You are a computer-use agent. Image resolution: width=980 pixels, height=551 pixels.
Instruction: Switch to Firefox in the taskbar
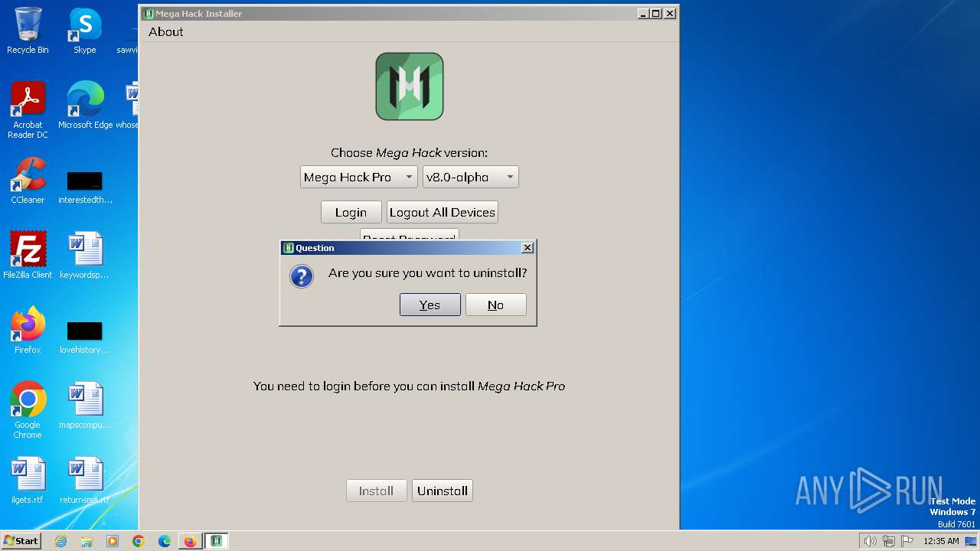190,541
